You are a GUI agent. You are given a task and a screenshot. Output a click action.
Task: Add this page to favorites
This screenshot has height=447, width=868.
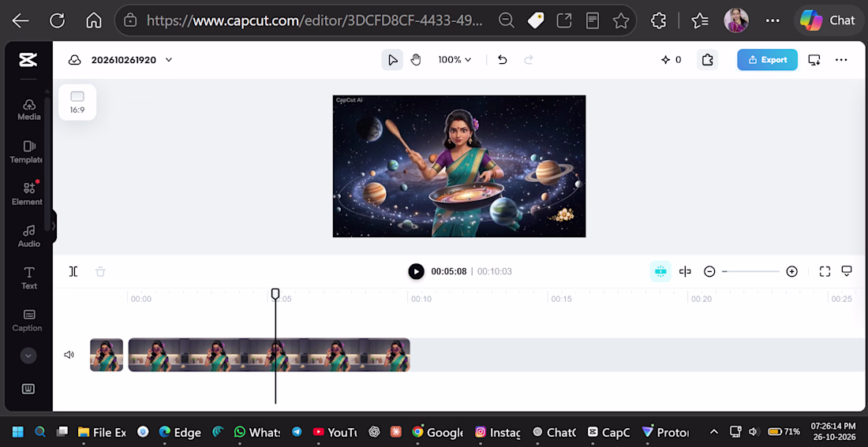coord(621,20)
